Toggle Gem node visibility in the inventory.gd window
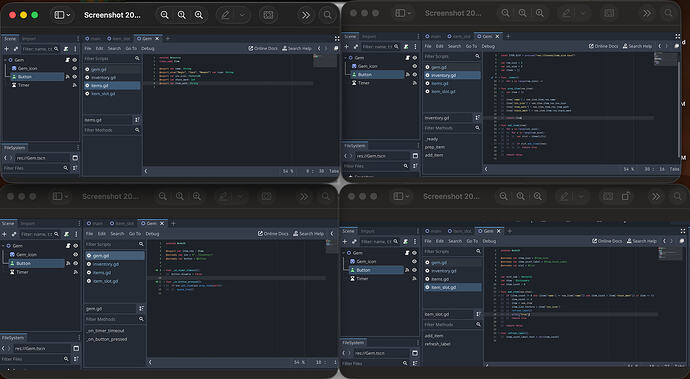690x379 pixels. [415, 58]
